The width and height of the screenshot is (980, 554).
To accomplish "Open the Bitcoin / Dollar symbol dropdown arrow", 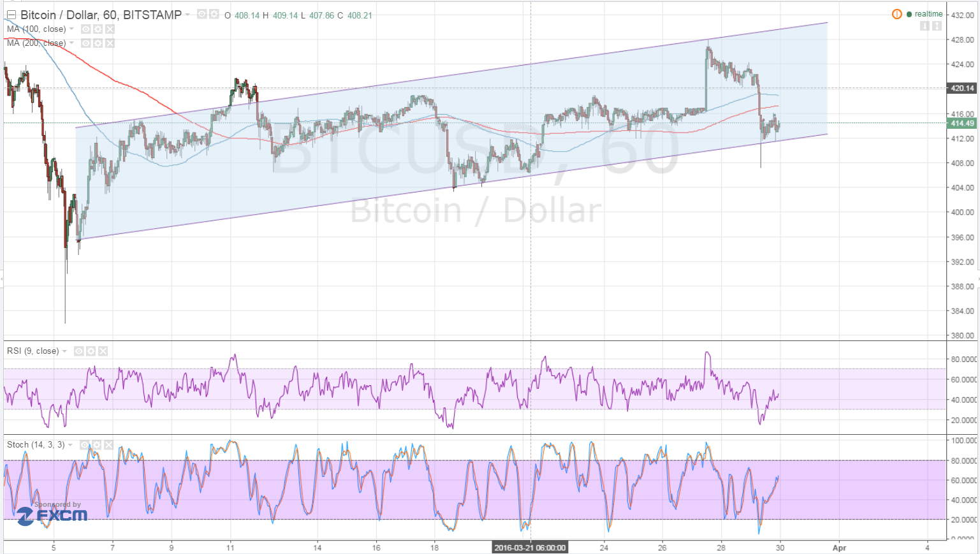I will point(188,14).
